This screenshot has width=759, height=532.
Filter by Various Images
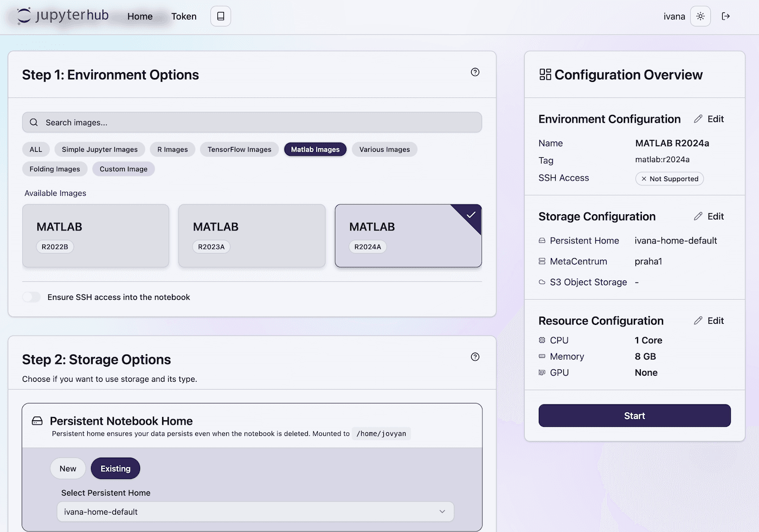(x=385, y=150)
